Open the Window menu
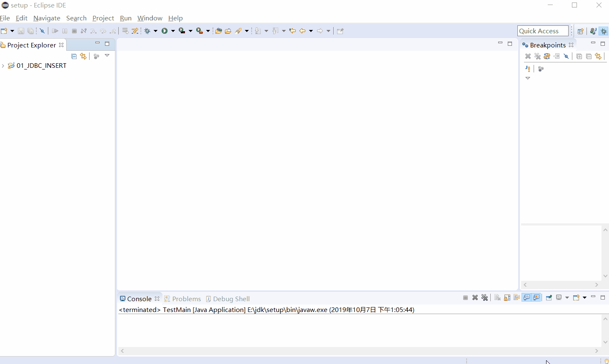This screenshot has height=364, width=609. coord(150,18)
